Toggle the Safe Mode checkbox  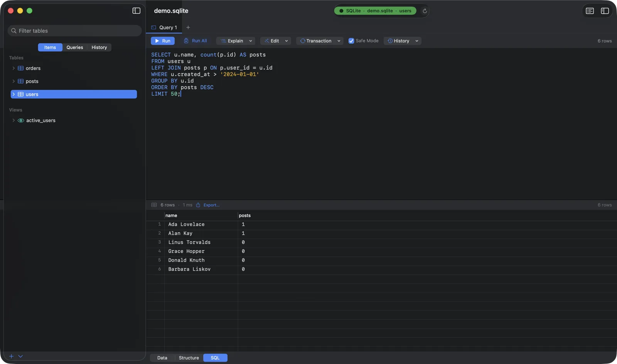tap(351, 41)
